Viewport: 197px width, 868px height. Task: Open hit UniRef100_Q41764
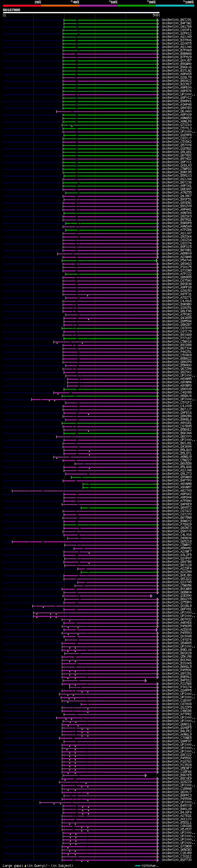(176, 26)
